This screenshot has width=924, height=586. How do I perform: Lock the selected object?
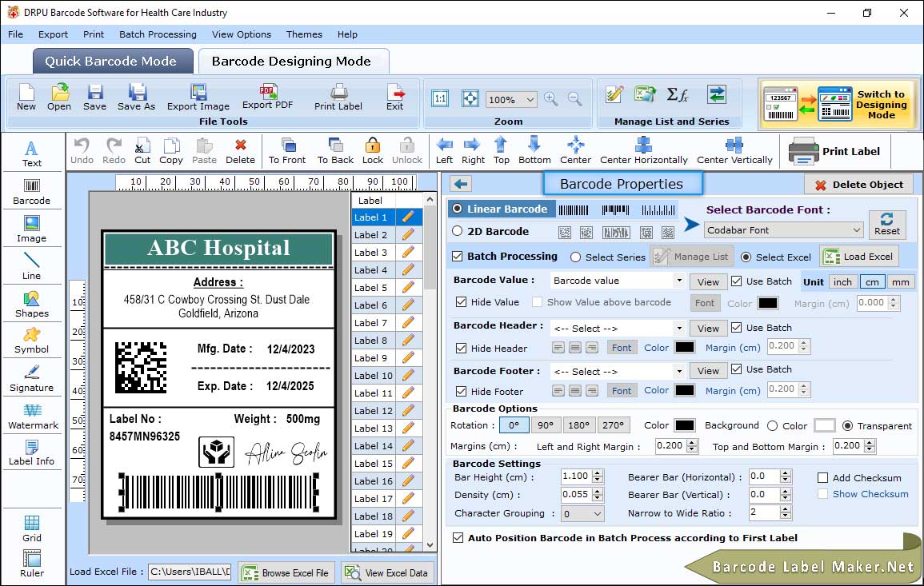click(x=373, y=151)
